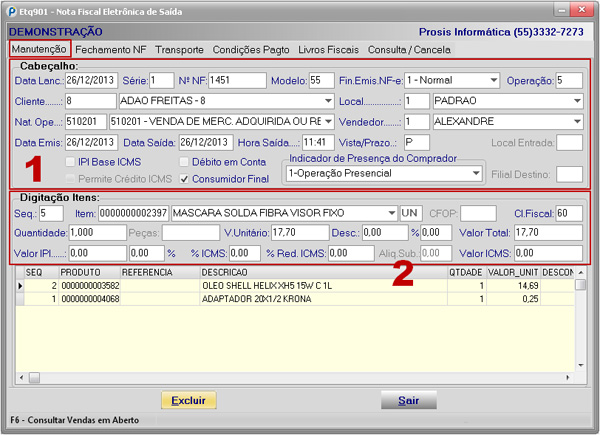This screenshot has height=435, width=600.
Task: Toggle IPI Base ICMS checkbox
Action: [70, 162]
